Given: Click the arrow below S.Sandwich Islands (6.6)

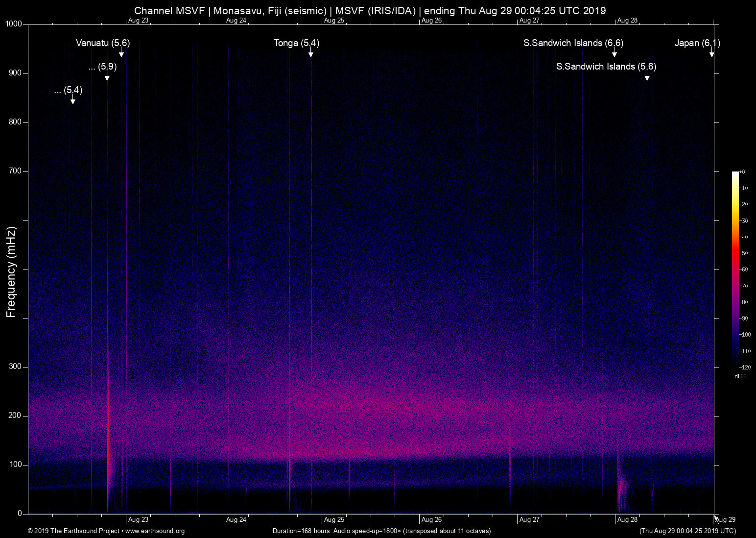Looking at the screenshot, I should click(x=614, y=53).
